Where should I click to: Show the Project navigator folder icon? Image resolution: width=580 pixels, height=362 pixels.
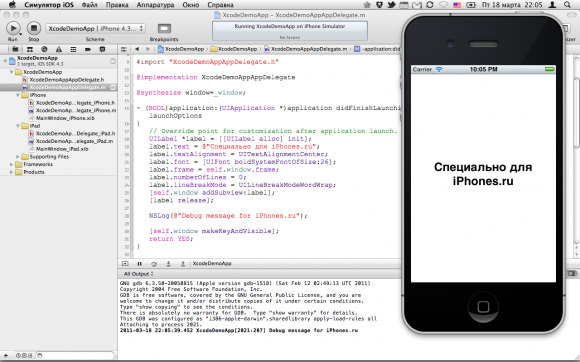pyautogui.click(x=15, y=49)
